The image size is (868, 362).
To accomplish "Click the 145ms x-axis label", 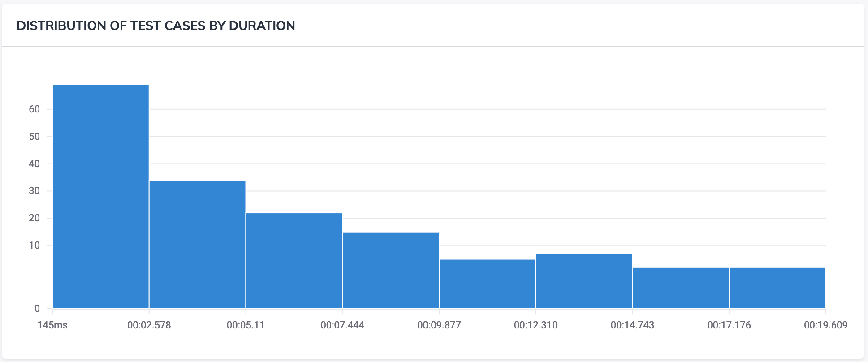I will click(x=52, y=325).
